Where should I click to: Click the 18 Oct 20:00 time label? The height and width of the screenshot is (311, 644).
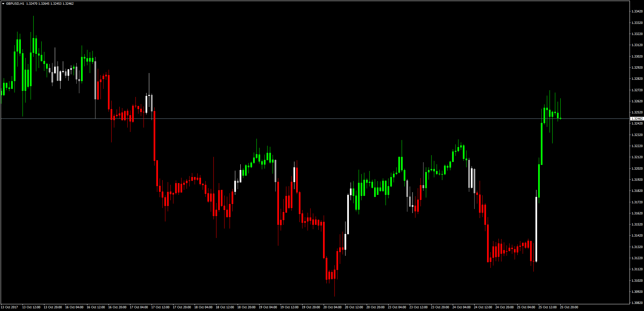[x=246, y=307]
